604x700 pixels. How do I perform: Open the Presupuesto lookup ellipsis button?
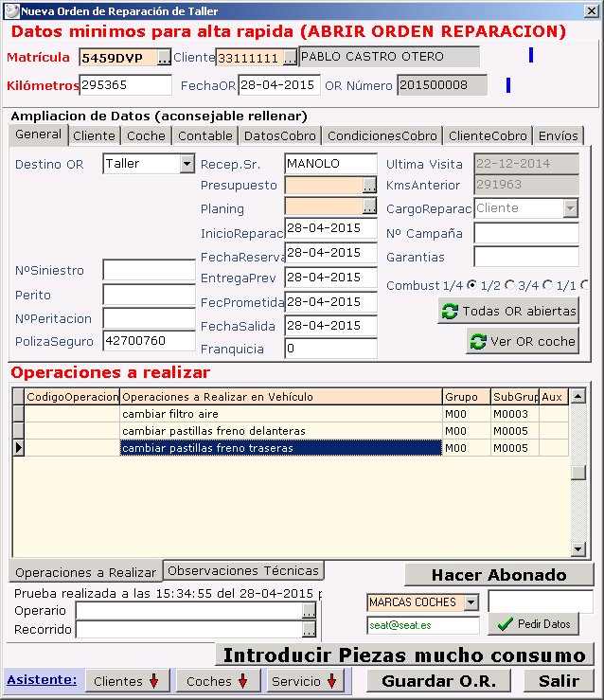369,186
